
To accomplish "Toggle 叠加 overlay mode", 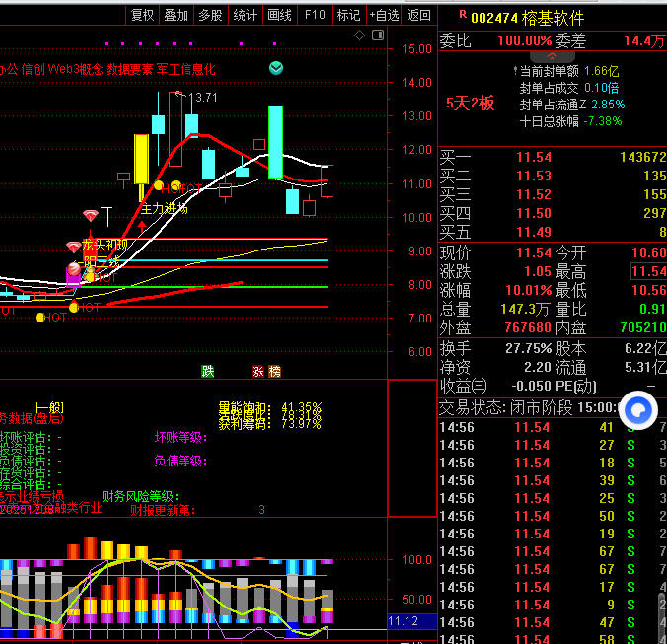I will click(x=177, y=15).
